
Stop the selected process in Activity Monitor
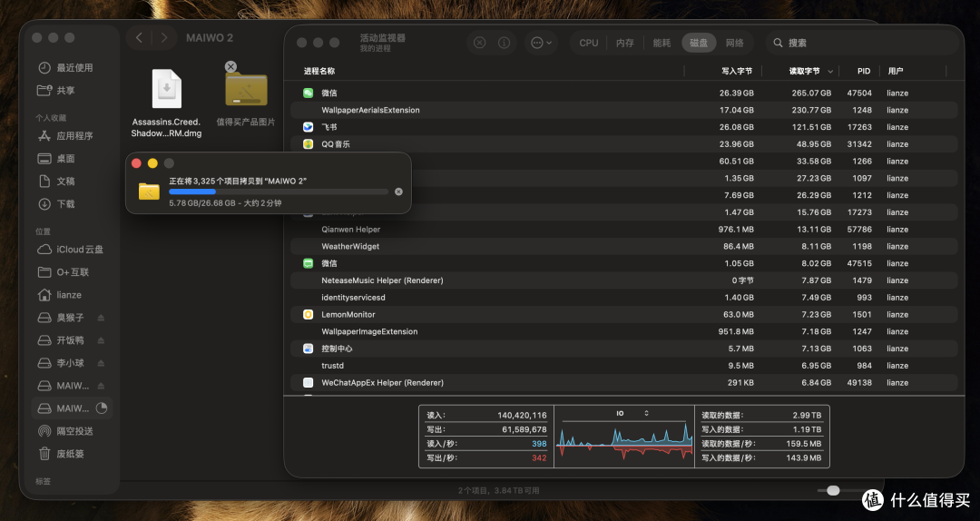tap(479, 43)
